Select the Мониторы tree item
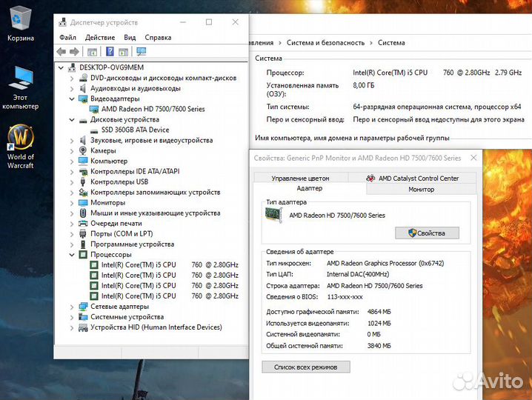 click(x=108, y=202)
